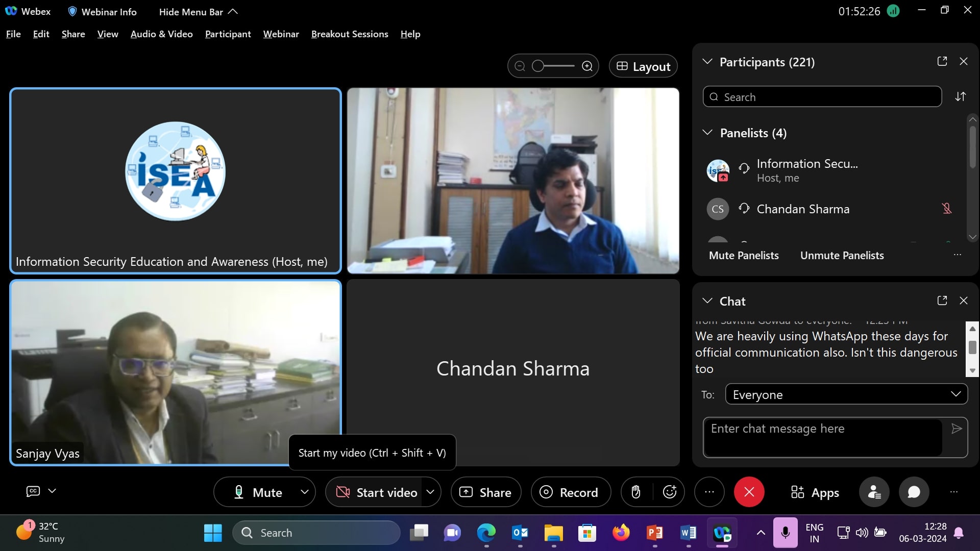Click Unmute Panelists

tap(842, 256)
